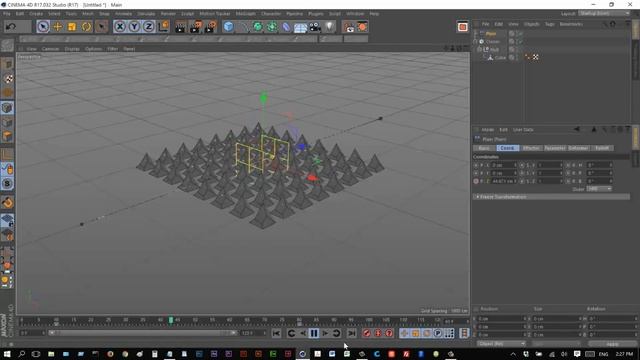Screen dimensions: 640x360
Task: Open the Edit Render Settings icon
Action: coord(211,27)
